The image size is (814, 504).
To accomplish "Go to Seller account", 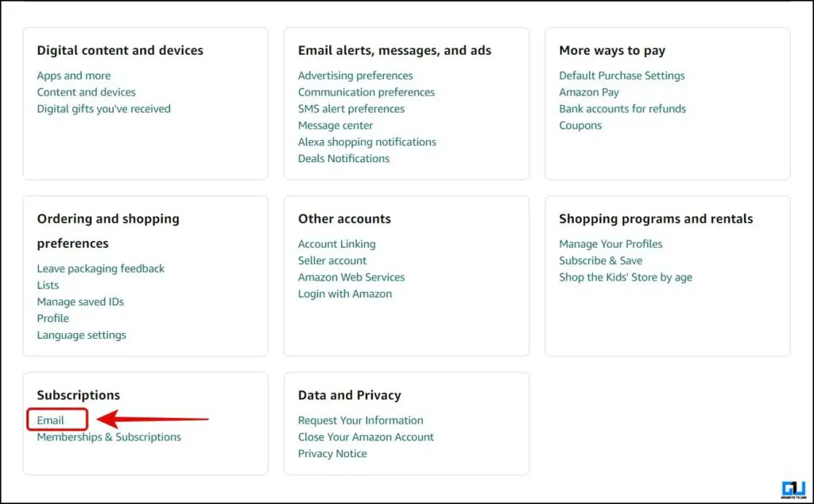I will [x=332, y=261].
